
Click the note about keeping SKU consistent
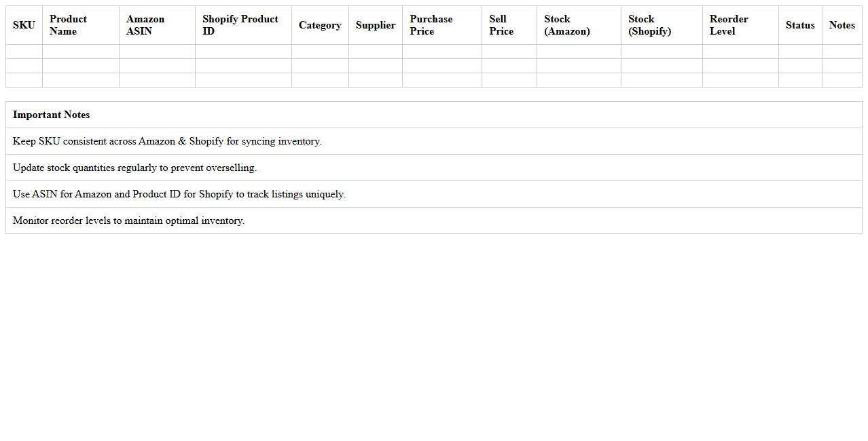(x=167, y=141)
